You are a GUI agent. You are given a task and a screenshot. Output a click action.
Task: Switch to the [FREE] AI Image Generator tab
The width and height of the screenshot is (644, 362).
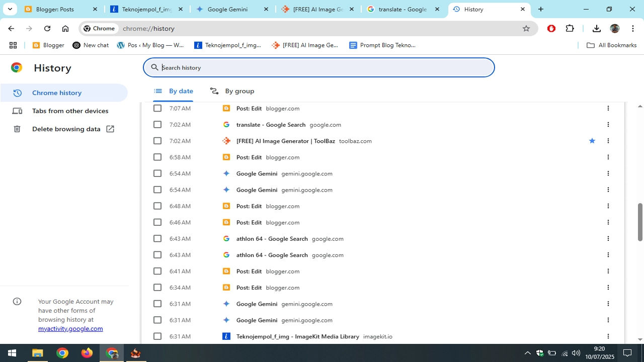coord(317,9)
